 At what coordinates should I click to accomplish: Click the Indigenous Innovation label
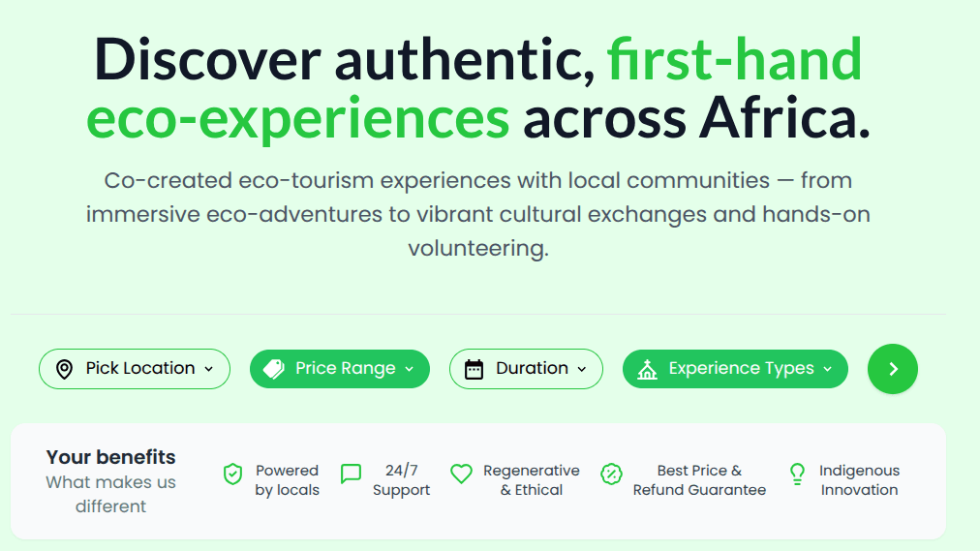pos(859,480)
